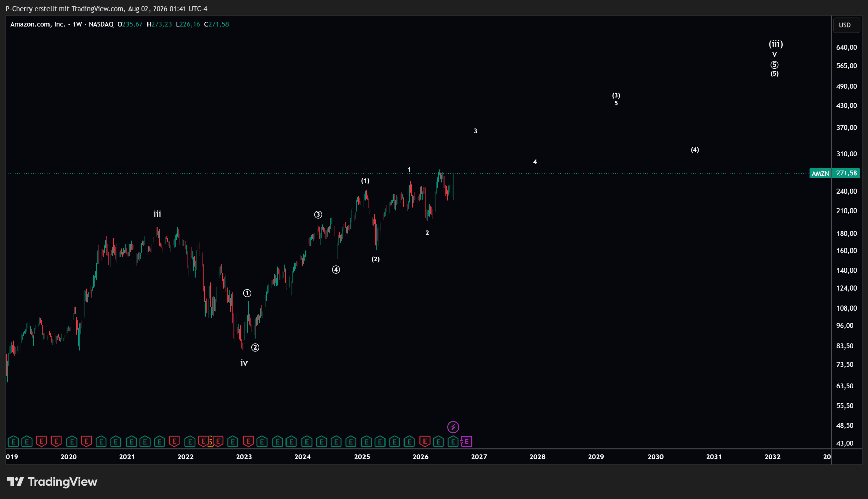Select the plain 1 wave label near 2026
Viewport: 868px width, 499px height.
coord(409,169)
